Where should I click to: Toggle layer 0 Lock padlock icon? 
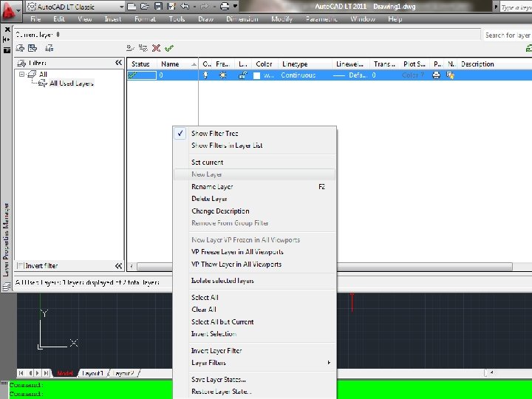242,75
